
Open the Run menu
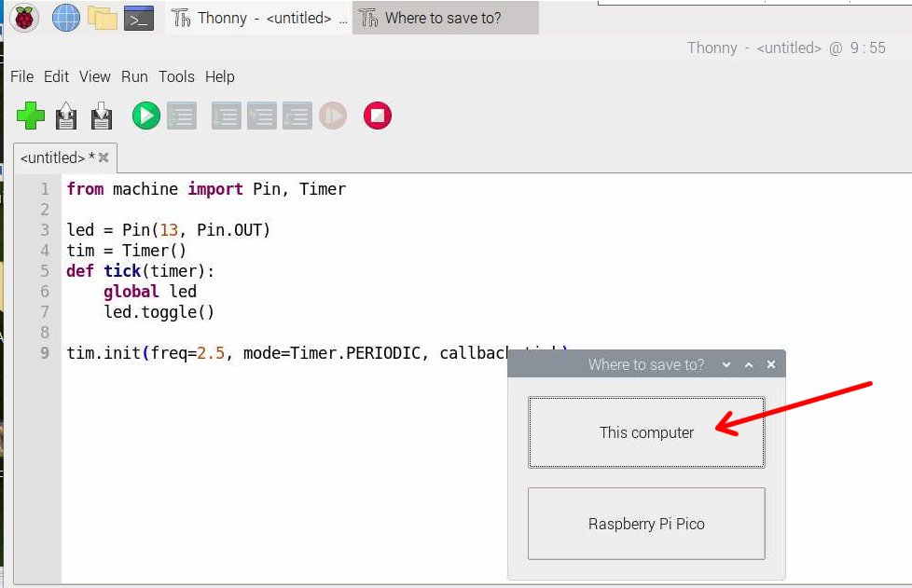[x=134, y=76]
